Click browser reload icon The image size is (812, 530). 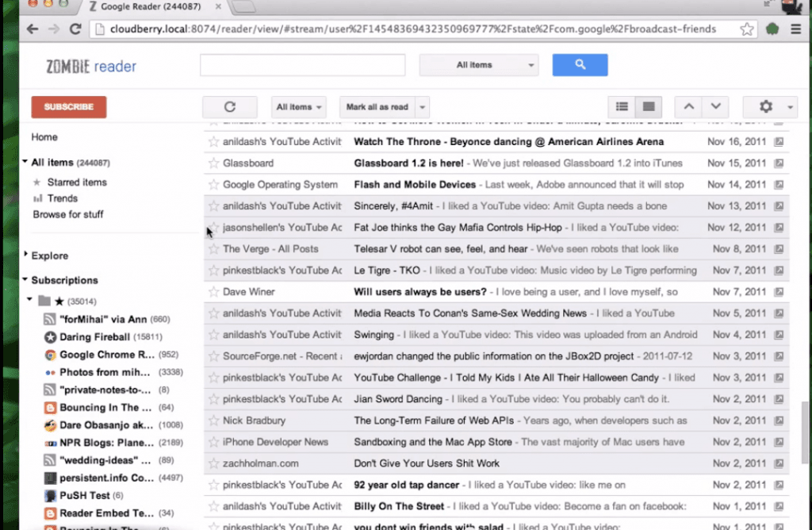click(x=75, y=29)
